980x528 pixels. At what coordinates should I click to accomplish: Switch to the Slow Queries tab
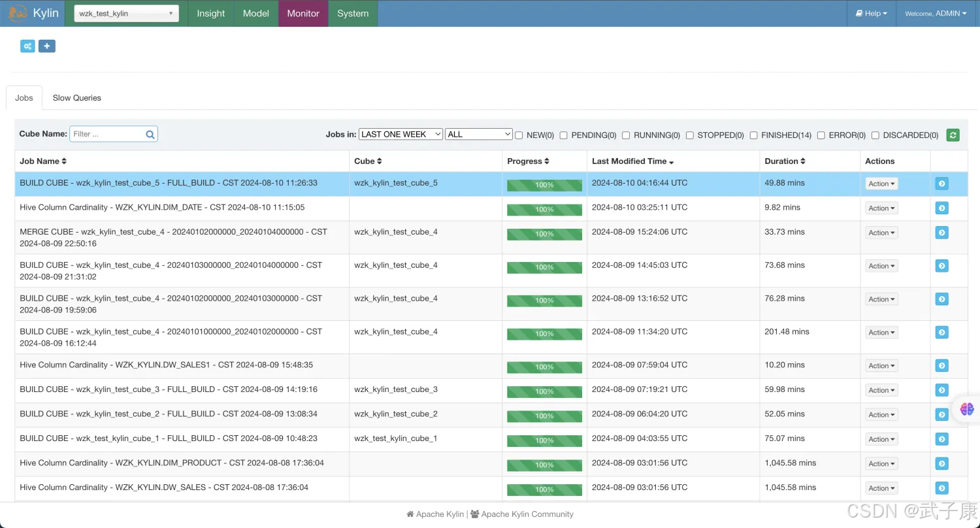coord(76,98)
